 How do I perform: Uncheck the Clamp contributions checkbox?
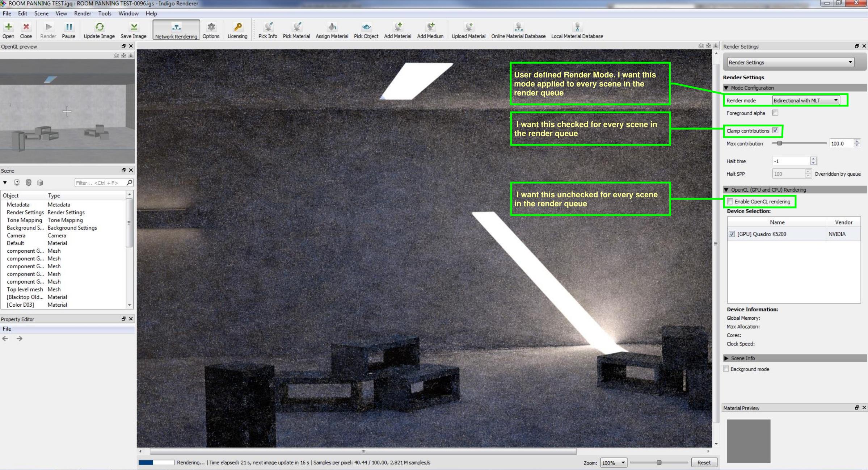pyautogui.click(x=775, y=131)
